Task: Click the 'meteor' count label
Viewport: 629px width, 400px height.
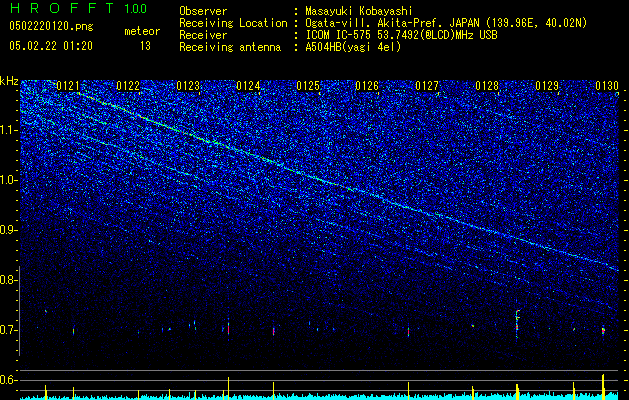Action: pyautogui.click(x=142, y=31)
